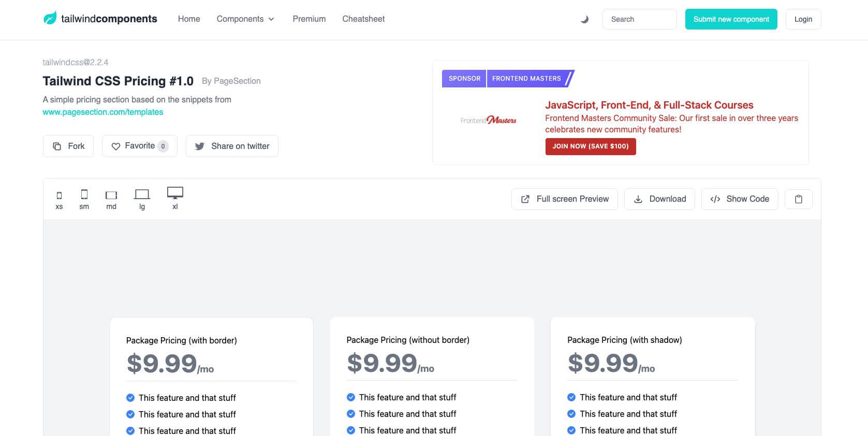Click the "Package Pricing (with border)" title
The image size is (868, 436).
pyautogui.click(x=182, y=340)
